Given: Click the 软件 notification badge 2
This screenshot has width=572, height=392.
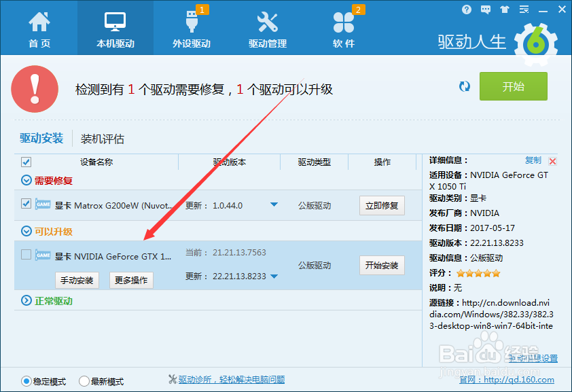Looking at the screenshot, I should [358, 10].
